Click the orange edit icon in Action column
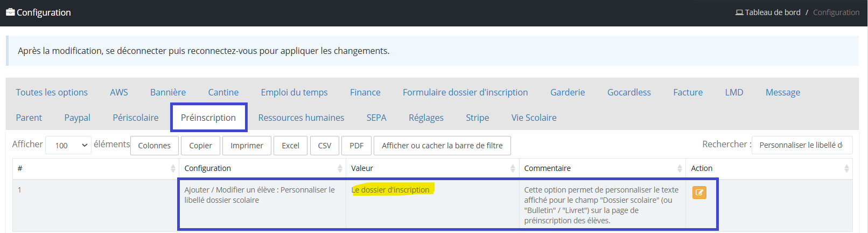Viewport: 868px width, 233px height. coord(699,193)
